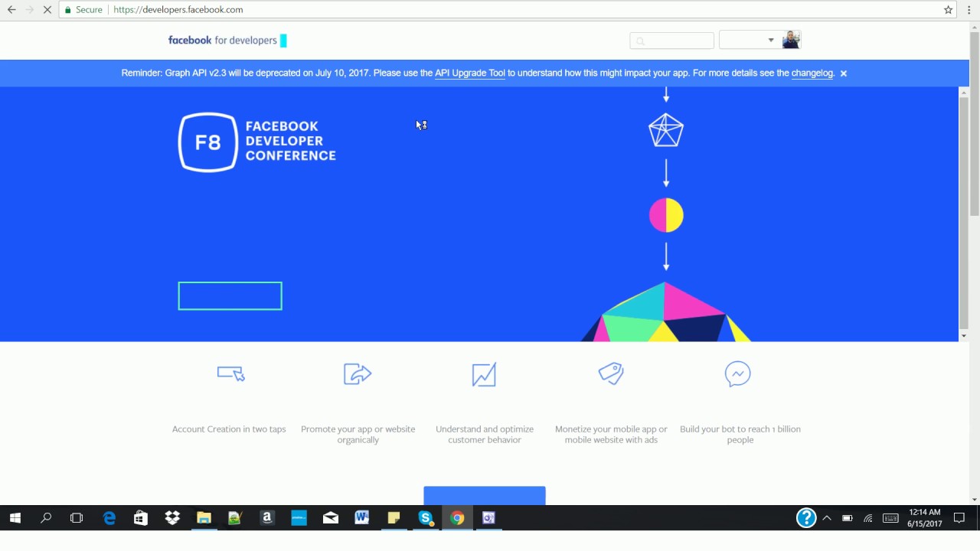Click the blue help question mark tray icon

(806, 518)
